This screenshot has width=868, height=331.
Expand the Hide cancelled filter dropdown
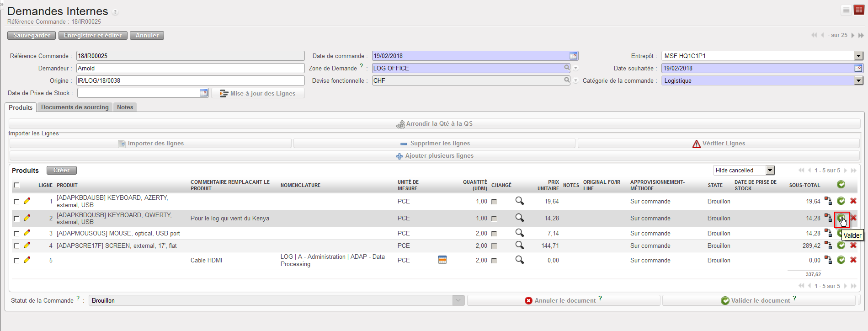point(770,171)
